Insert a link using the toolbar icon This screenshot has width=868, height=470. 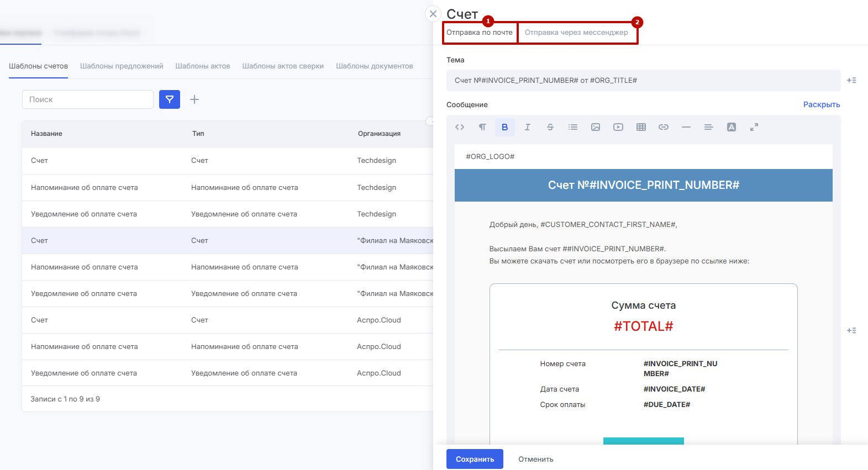point(663,127)
